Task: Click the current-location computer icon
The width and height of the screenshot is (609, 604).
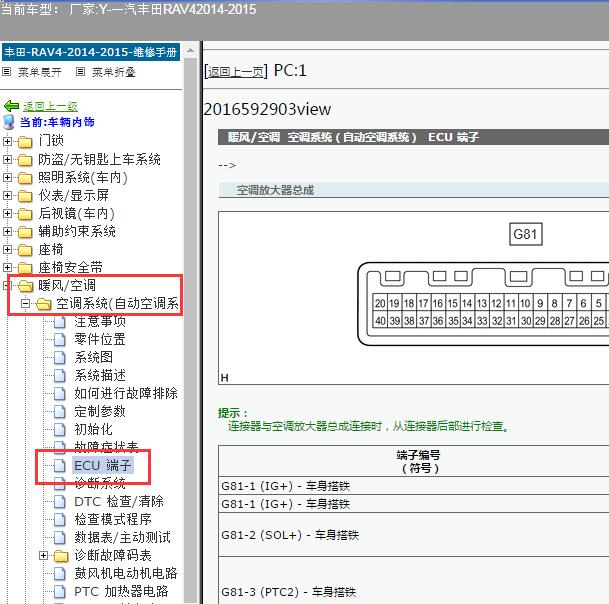Action: 9,122
